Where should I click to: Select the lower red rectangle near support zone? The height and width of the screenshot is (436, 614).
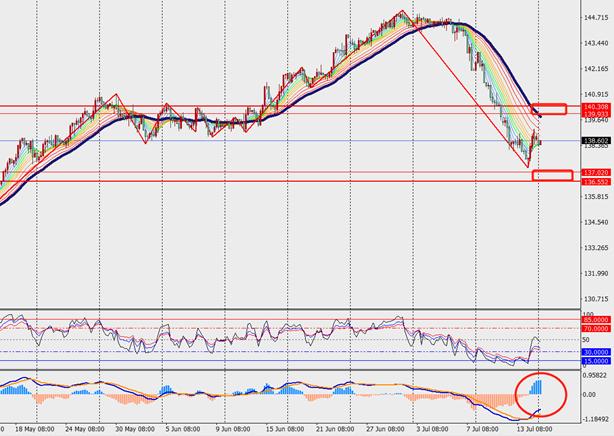tap(553, 176)
